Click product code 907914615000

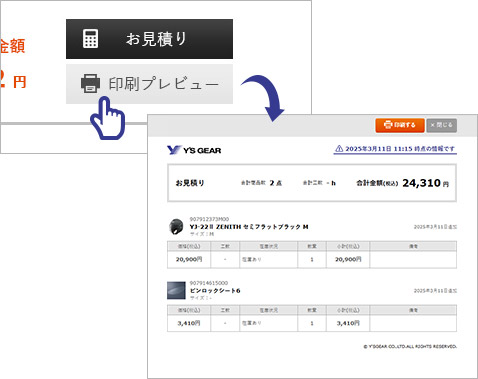[209, 283]
